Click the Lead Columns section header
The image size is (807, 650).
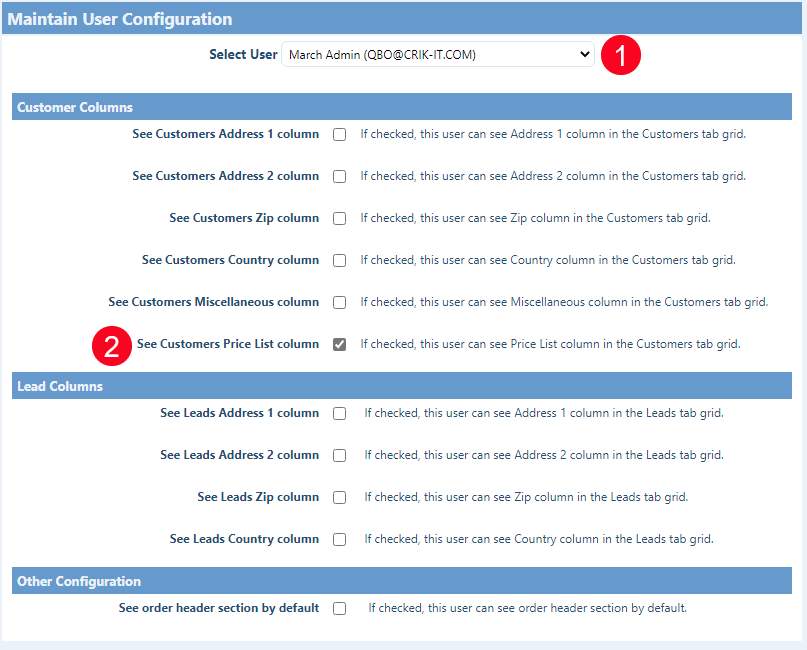(60, 386)
